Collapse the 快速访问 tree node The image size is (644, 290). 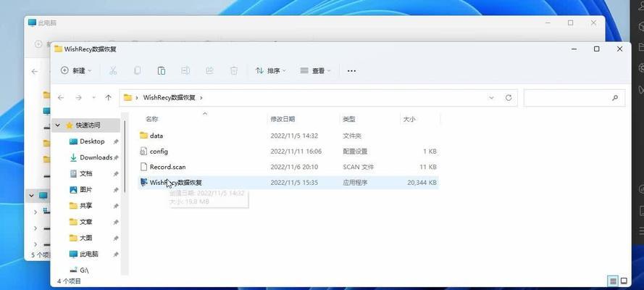point(58,125)
